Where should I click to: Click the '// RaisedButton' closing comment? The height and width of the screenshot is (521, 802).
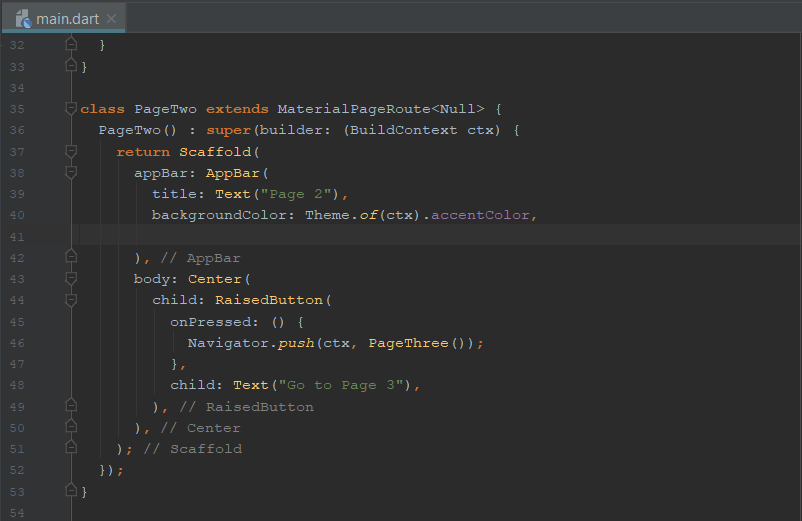(x=247, y=407)
